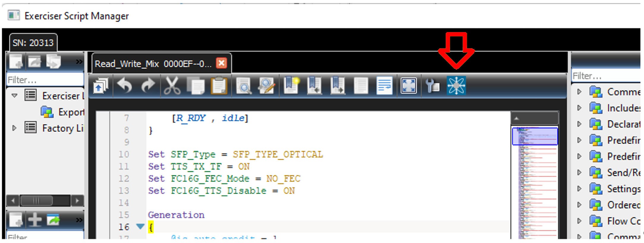Toggle bookmark with the bookmark icon

tap(291, 86)
